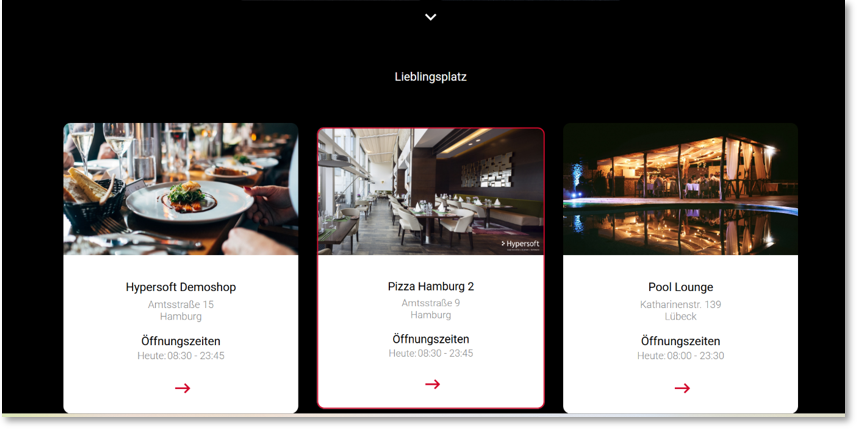Click the down chevron above Lieblingsplatz

click(431, 17)
